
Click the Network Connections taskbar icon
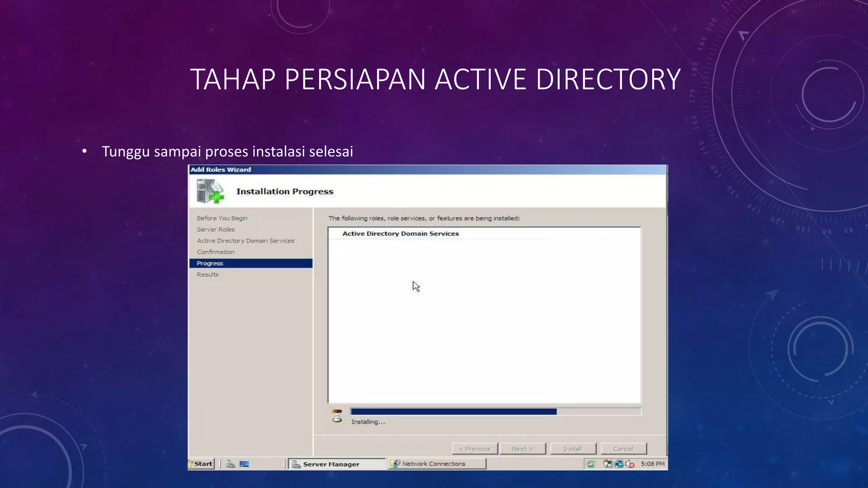click(x=395, y=464)
